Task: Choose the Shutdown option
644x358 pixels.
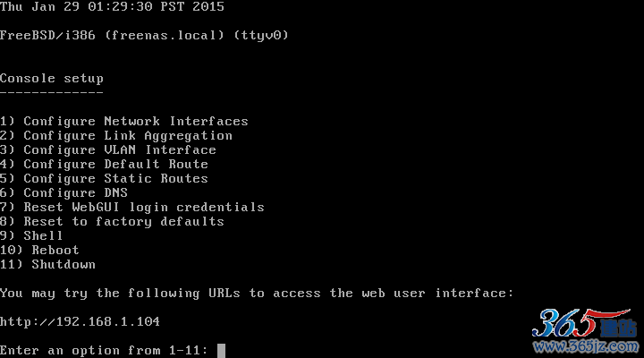Action: [47, 265]
